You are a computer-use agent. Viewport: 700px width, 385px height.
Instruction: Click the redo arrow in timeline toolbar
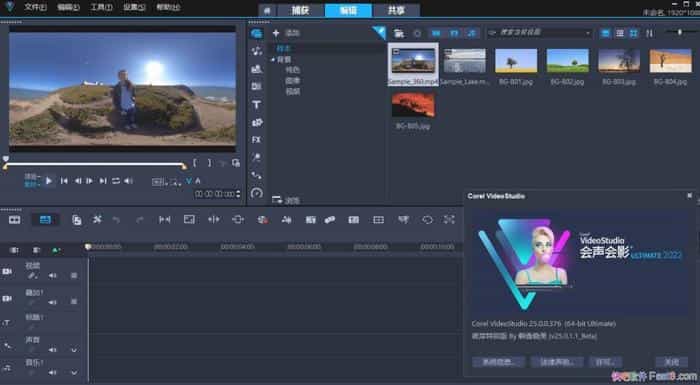pos(140,220)
